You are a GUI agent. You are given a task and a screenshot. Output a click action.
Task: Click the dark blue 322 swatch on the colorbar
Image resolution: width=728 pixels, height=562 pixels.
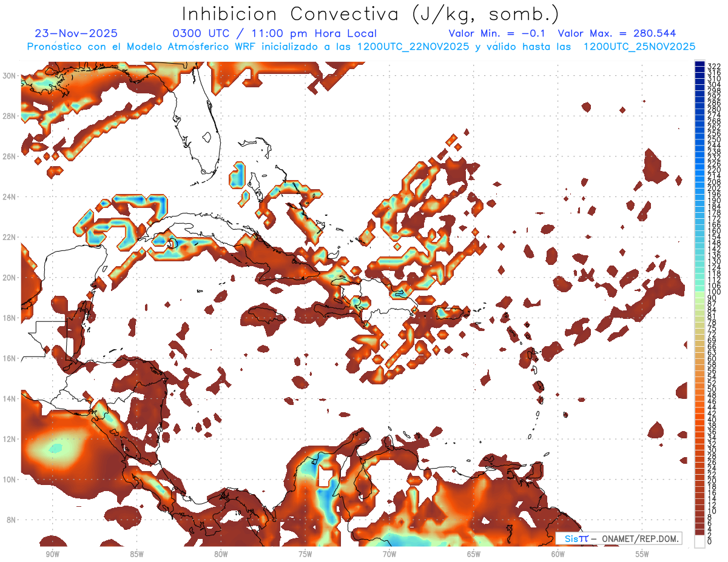pyautogui.click(x=699, y=64)
